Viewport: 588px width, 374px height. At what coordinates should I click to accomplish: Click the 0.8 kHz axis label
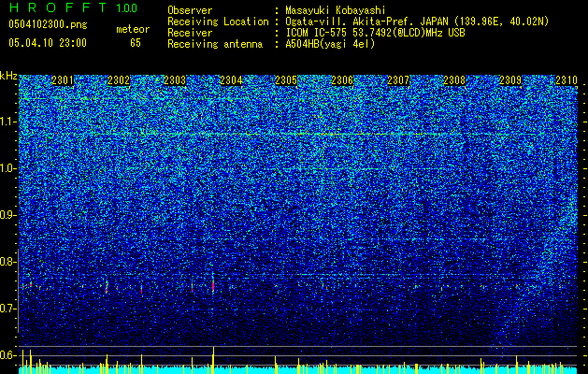(8, 262)
